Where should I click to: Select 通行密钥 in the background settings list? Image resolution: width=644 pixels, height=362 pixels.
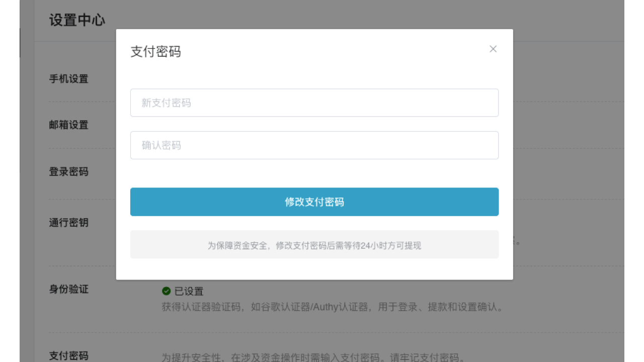point(68,223)
